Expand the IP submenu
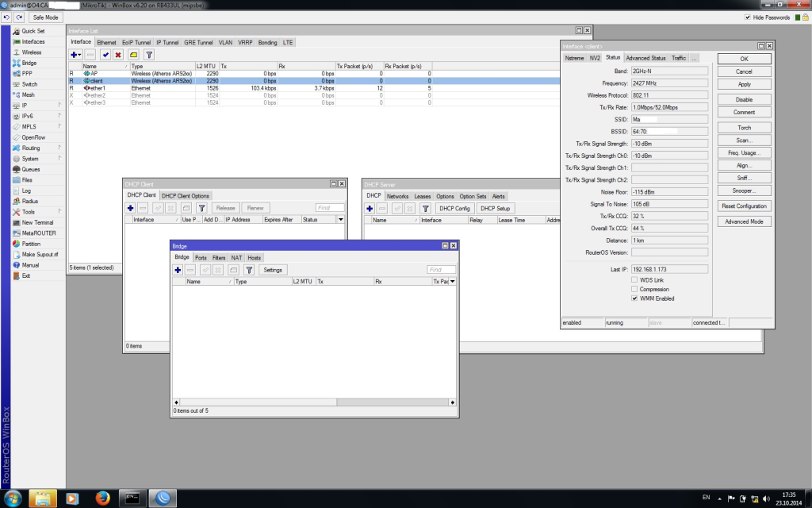 point(59,106)
